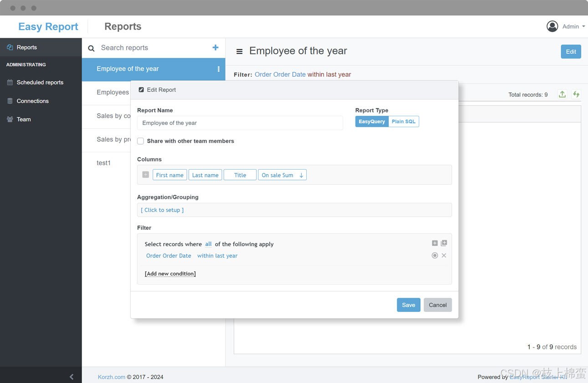
Task: Change the 'all' condition linking dropdown
Action: [x=208, y=244]
